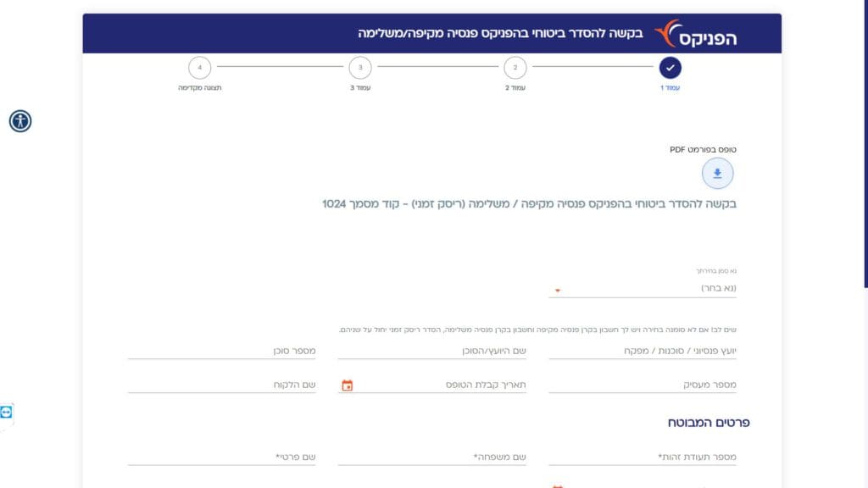Go to step 2 circle
This screenshot has height=488, width=868.
point(515,67)
